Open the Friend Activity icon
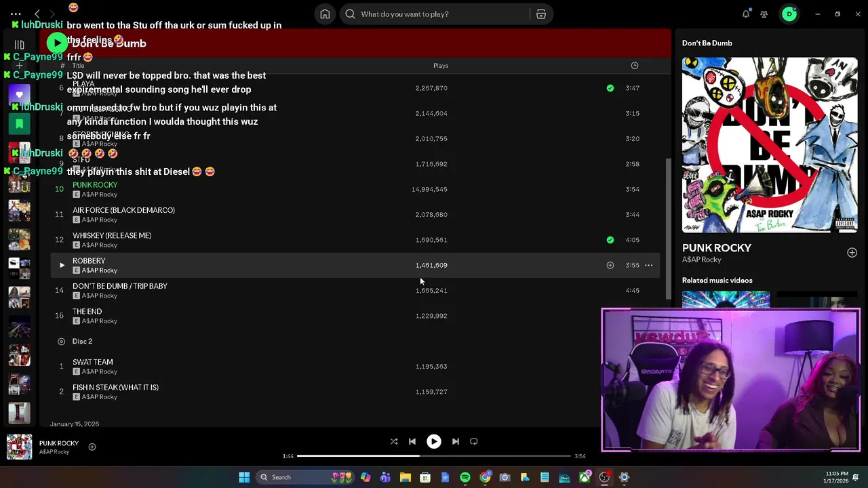The image size is (868, 488). point(764,14)
